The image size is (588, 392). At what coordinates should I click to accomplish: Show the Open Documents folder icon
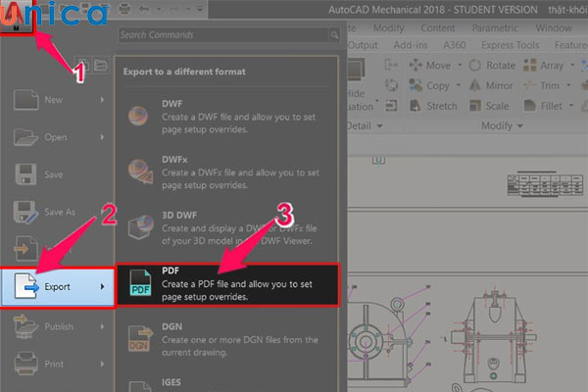(x=101, y=65)
